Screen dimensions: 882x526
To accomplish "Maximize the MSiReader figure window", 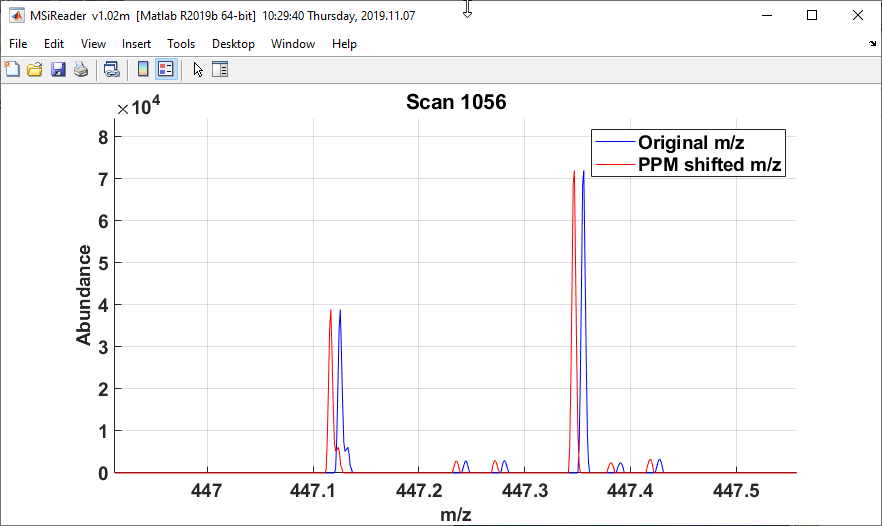I will (x=812, y=15).
